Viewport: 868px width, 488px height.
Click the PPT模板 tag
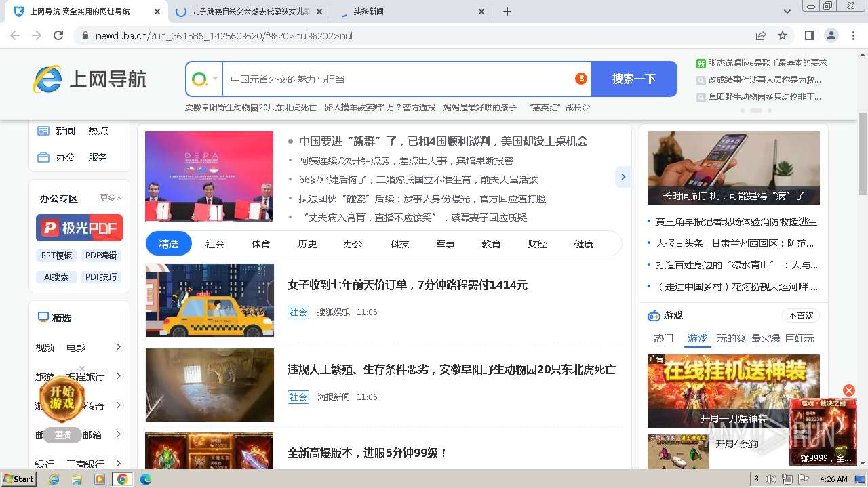tap(56, 256)
